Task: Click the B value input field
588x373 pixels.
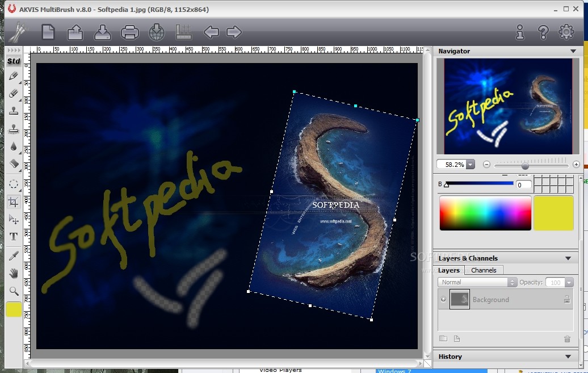Action: [523, 185]
